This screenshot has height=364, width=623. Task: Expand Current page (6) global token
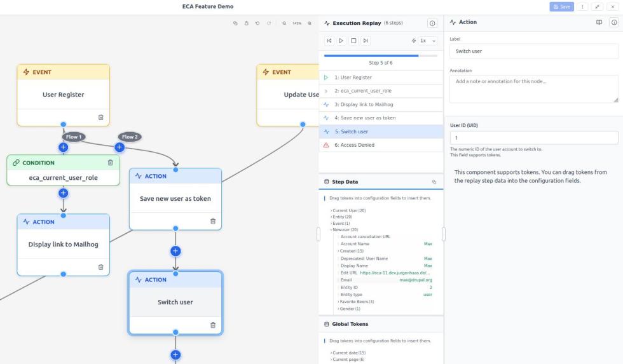pos(347,360)
